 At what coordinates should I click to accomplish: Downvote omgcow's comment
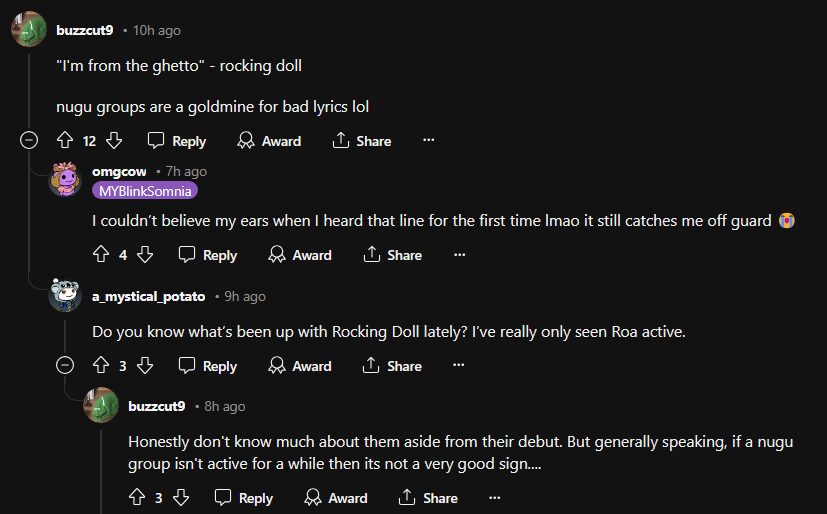click(x=145, y=255)
